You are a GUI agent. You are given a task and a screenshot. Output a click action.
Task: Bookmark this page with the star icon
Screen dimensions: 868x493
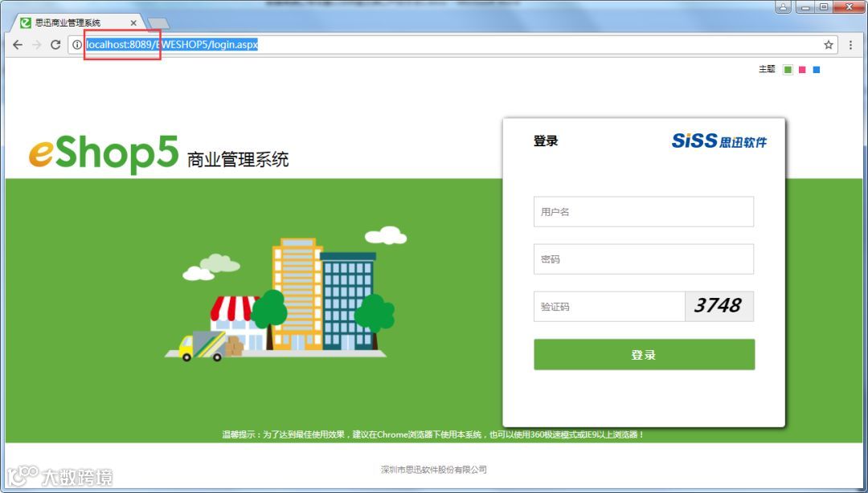coord(828,45)
